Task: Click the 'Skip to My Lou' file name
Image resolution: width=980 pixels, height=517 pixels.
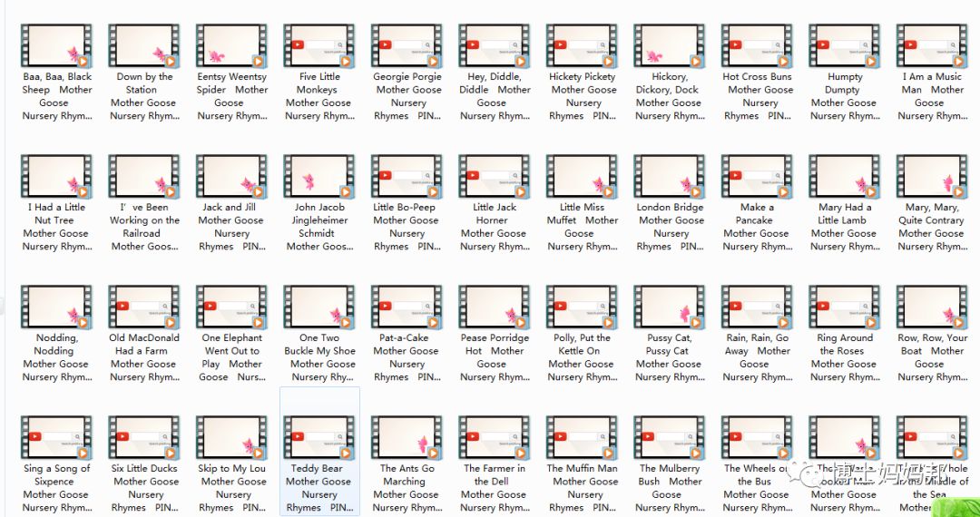Action: click(x=232, y=468)
